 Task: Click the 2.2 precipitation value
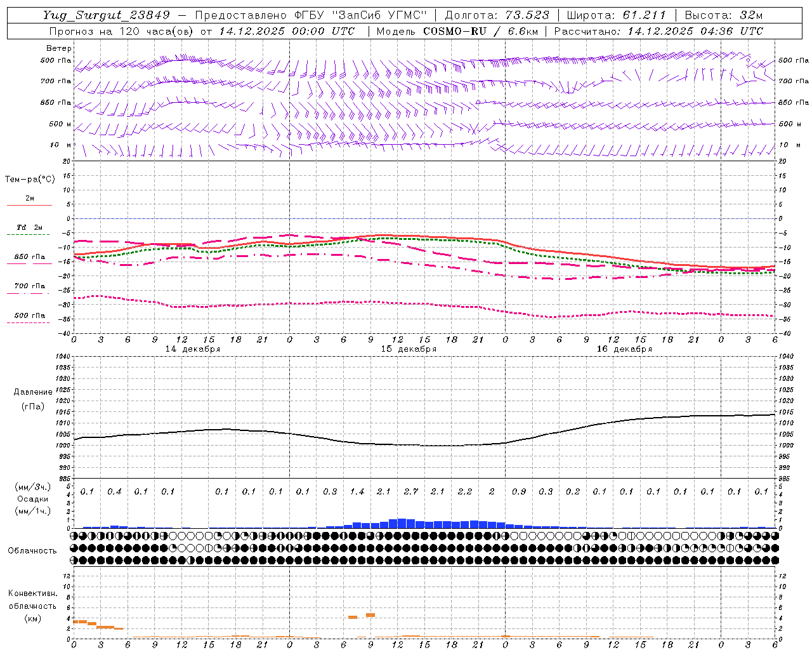click(465, 492)
